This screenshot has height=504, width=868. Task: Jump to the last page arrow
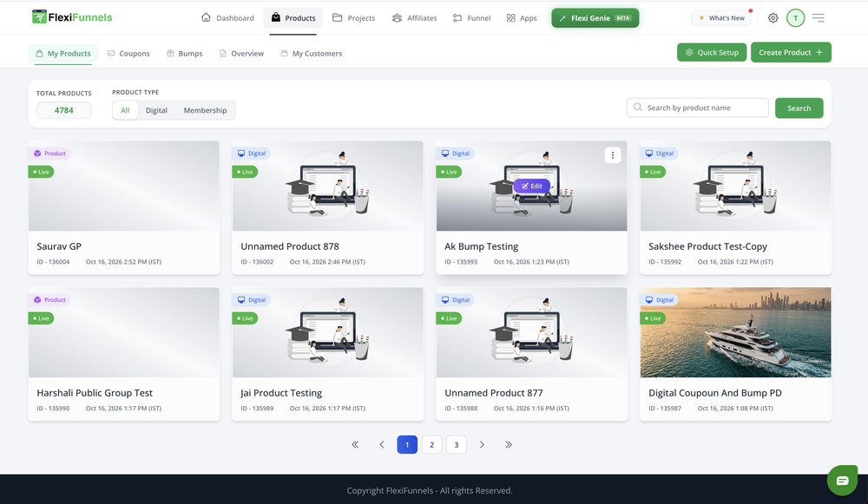508,444
